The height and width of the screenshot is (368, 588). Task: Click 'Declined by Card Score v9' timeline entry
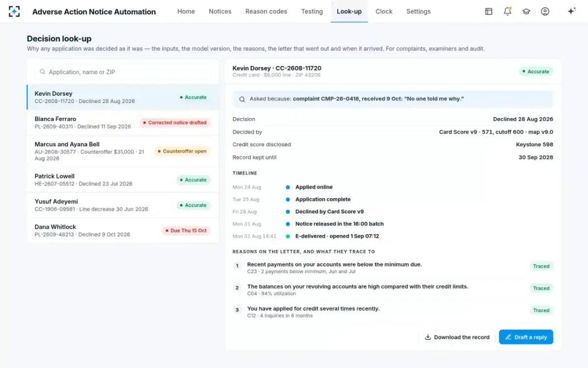[x=329, y=211]
